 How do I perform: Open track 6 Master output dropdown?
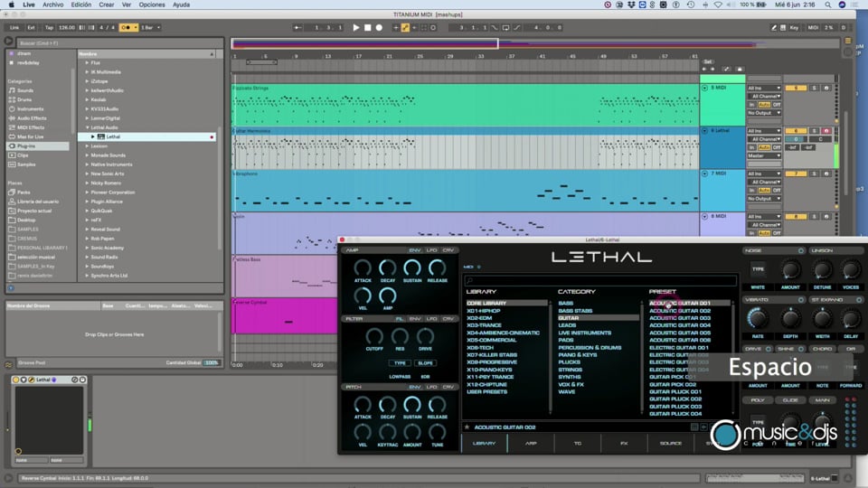click(x=764, y=155)
